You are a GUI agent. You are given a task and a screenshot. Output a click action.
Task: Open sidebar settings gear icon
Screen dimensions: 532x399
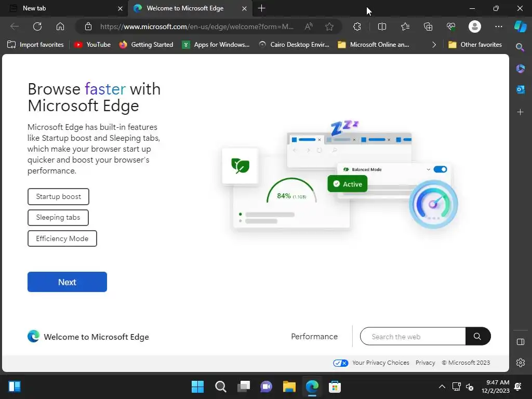point(520,363)
